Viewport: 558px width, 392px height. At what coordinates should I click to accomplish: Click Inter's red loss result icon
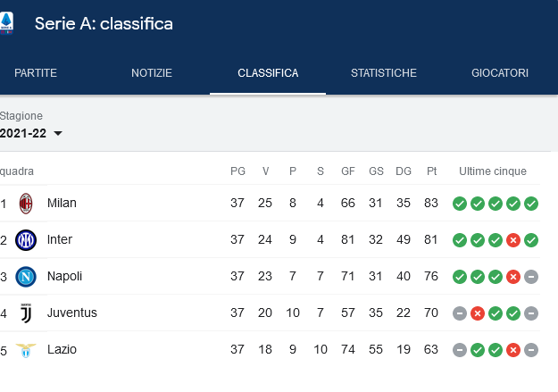[513, 240]
